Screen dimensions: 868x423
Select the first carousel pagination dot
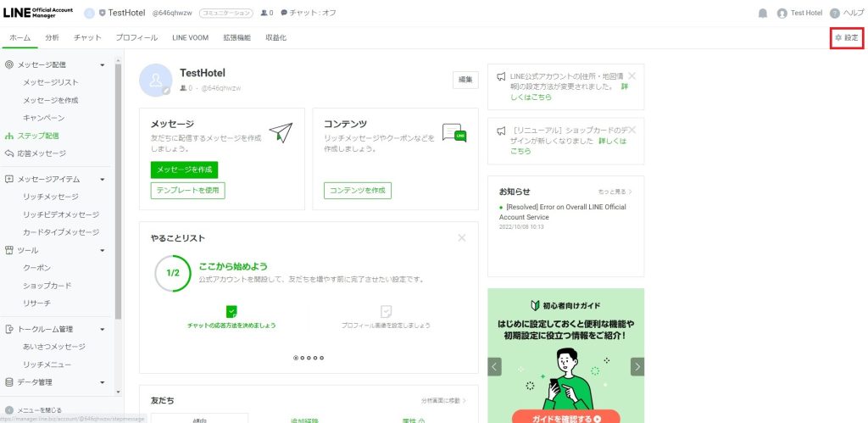pyautogui.click(x=296, y=358)
